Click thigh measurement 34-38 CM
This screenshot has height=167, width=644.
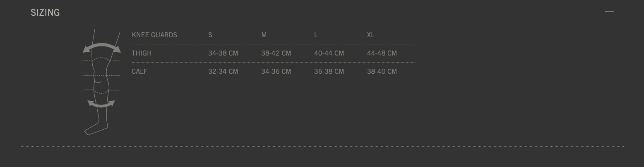223,53
